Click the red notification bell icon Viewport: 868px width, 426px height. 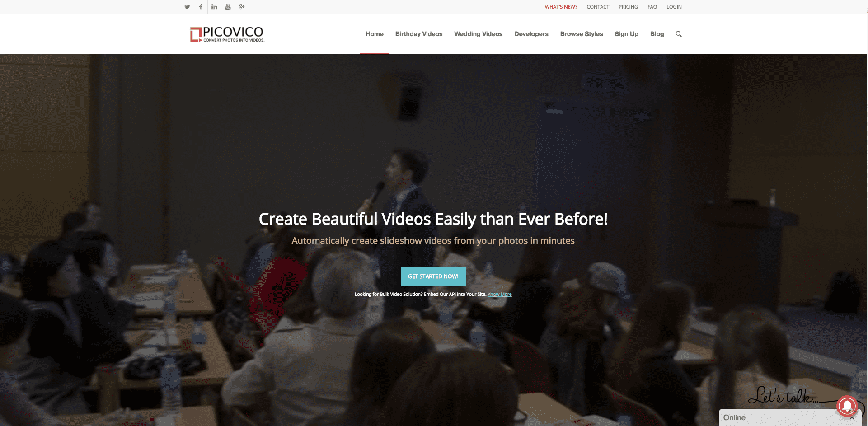847,406
